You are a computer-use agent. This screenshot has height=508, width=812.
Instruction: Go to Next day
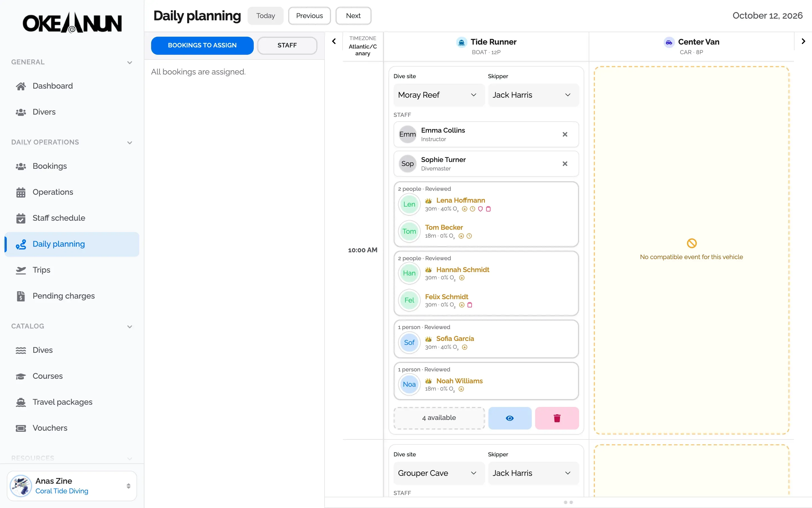tap(353, 16)
